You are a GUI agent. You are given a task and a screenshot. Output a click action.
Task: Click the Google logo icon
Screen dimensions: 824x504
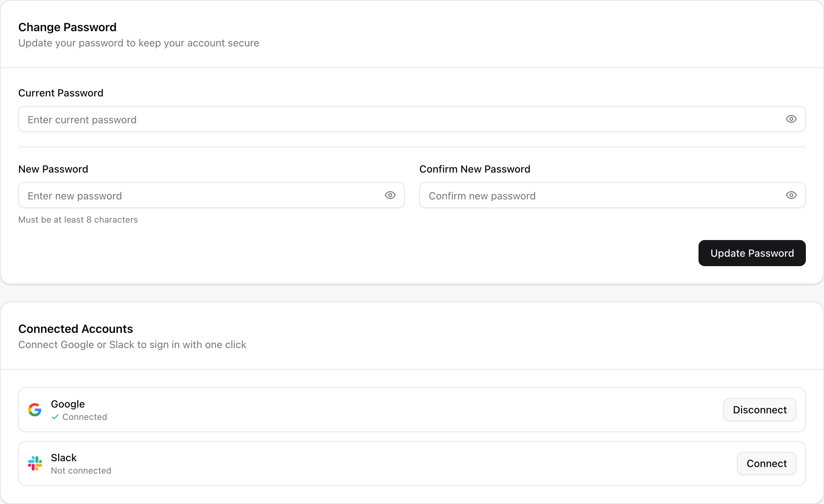click(x=35, y=410)
